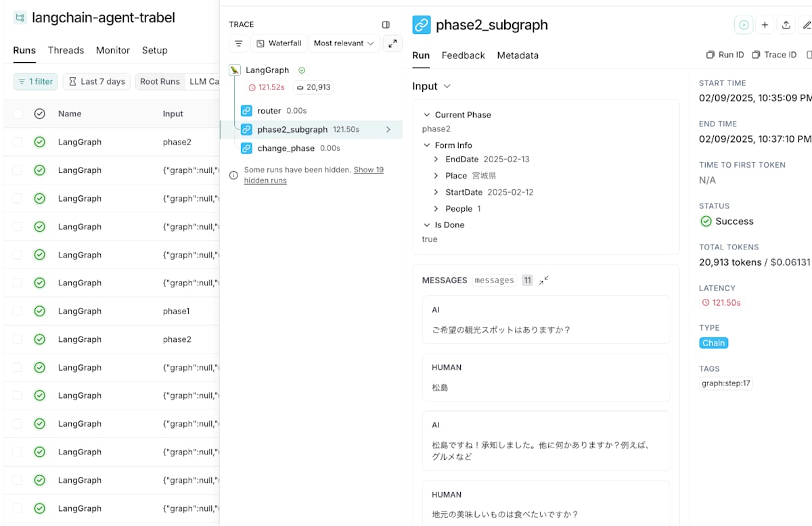Collapse the messages list arrows icon
This screenshot has height=526, width=812.
[x=544, y=280]
